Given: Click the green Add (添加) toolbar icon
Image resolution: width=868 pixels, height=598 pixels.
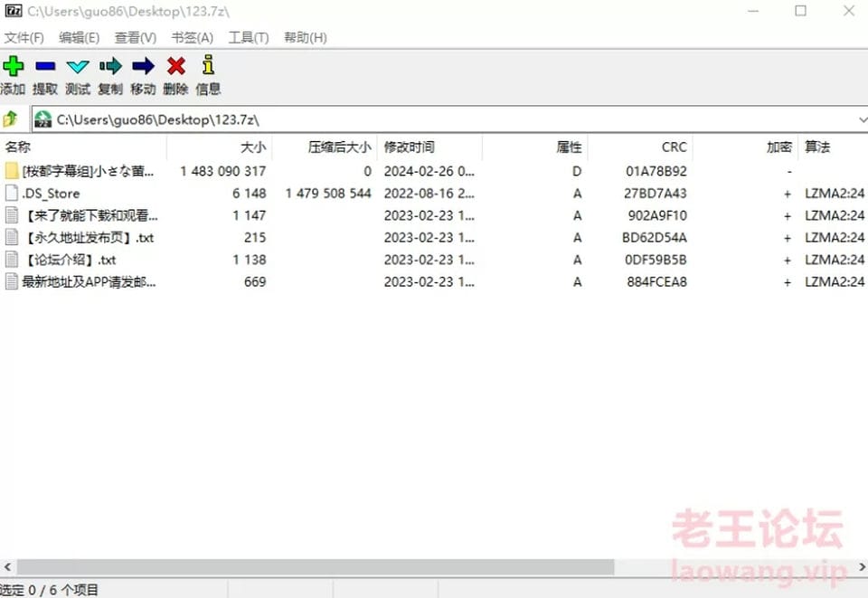Looking at the screenshot, I should [13, 66].
